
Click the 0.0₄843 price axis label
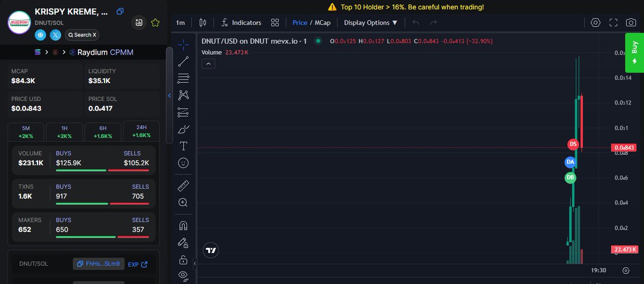click(625, 147)
